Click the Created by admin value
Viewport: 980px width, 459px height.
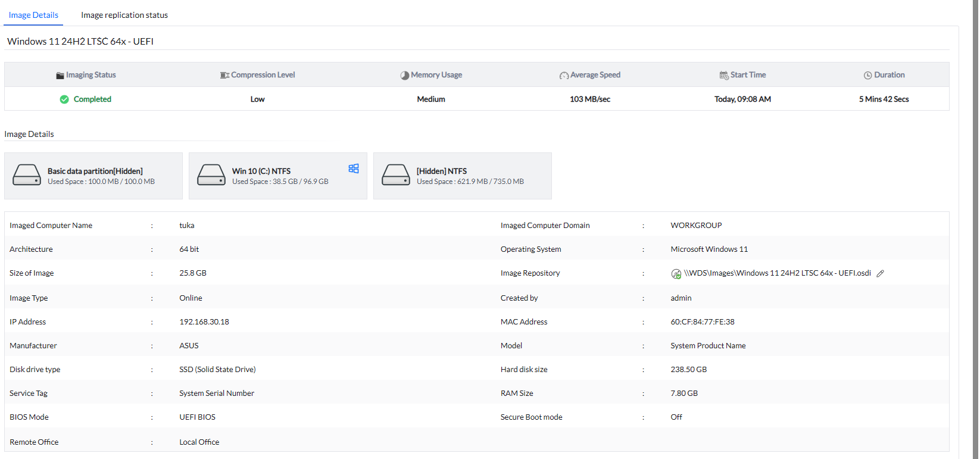point(681,298)
